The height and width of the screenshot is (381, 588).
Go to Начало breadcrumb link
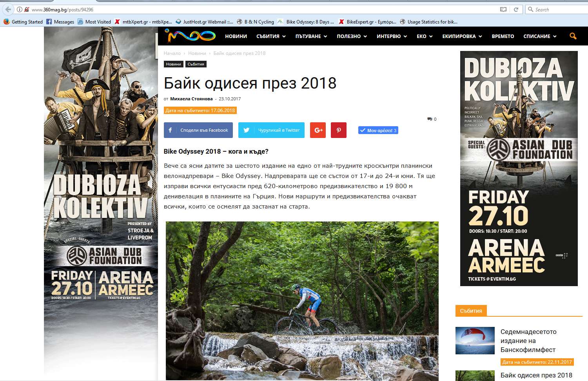(172, 53)
